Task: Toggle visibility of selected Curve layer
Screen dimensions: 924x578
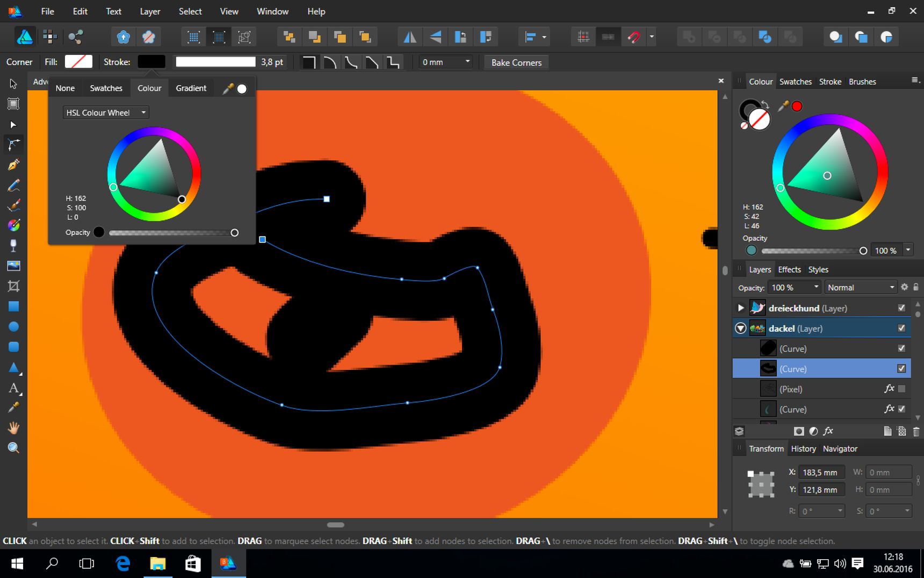Action: 901,368
